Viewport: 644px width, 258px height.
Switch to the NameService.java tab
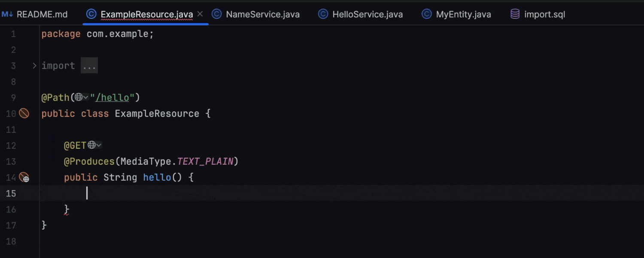pos(262,14)
